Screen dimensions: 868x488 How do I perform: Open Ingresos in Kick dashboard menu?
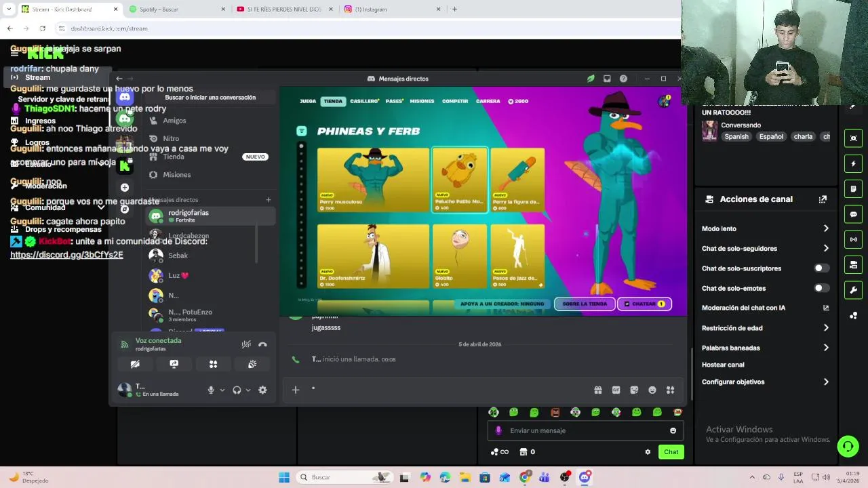(40, 121)
